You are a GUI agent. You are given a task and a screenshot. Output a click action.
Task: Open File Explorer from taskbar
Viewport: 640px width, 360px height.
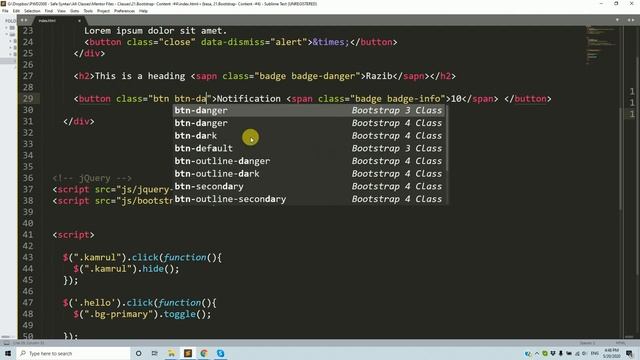tap(171, 353)
